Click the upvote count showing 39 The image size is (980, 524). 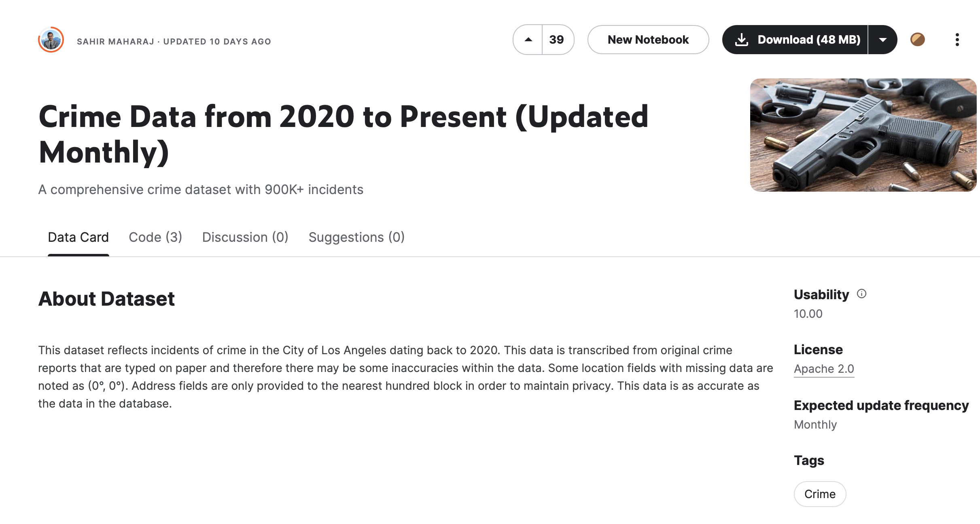pos(557,40)
